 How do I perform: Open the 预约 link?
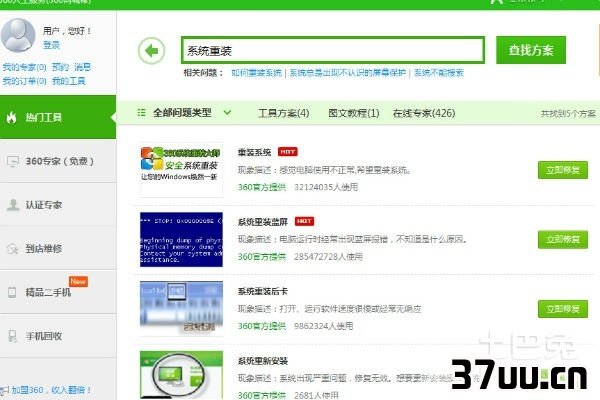pyautogui.click(x=60, y=67)
